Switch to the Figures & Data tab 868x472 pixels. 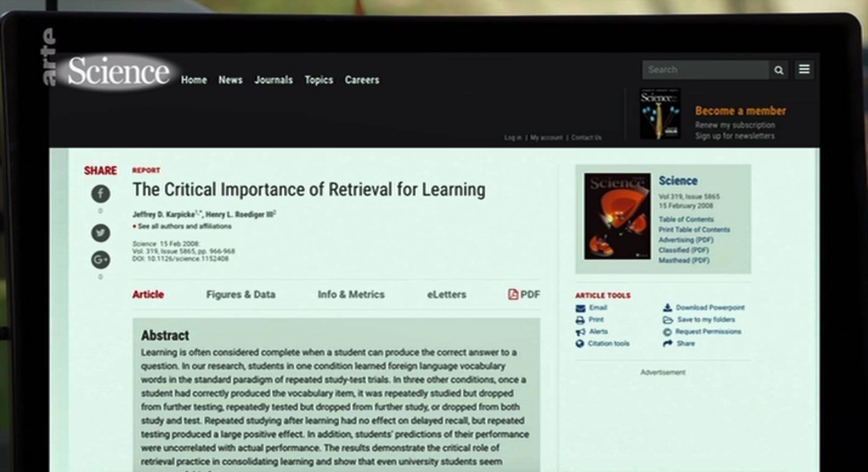[x=241, y=294]
